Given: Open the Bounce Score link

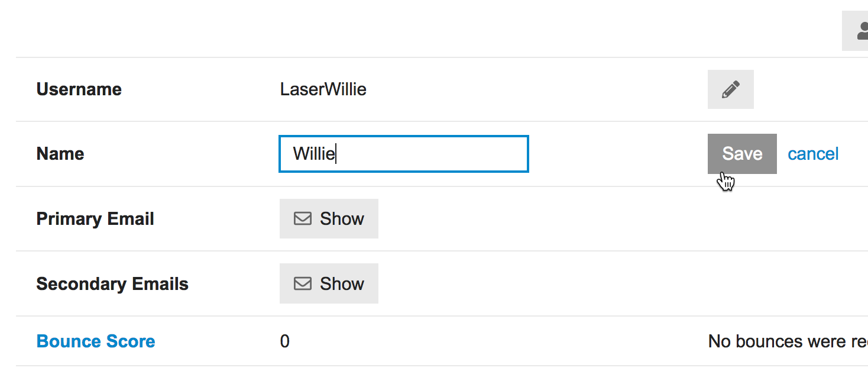Looking at the screenshot, I should (96, 341).
